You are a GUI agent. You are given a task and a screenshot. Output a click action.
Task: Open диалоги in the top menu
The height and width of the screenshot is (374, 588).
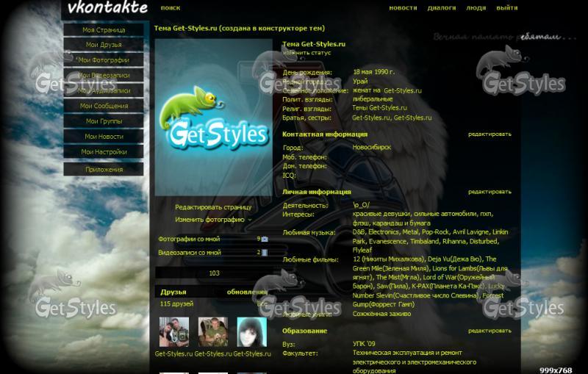click(442, 8)
